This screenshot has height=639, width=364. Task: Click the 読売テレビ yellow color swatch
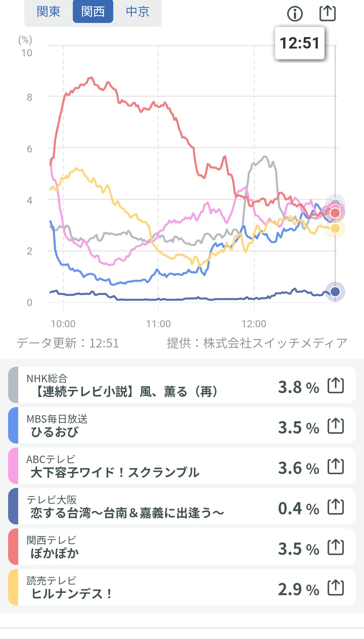13,587
